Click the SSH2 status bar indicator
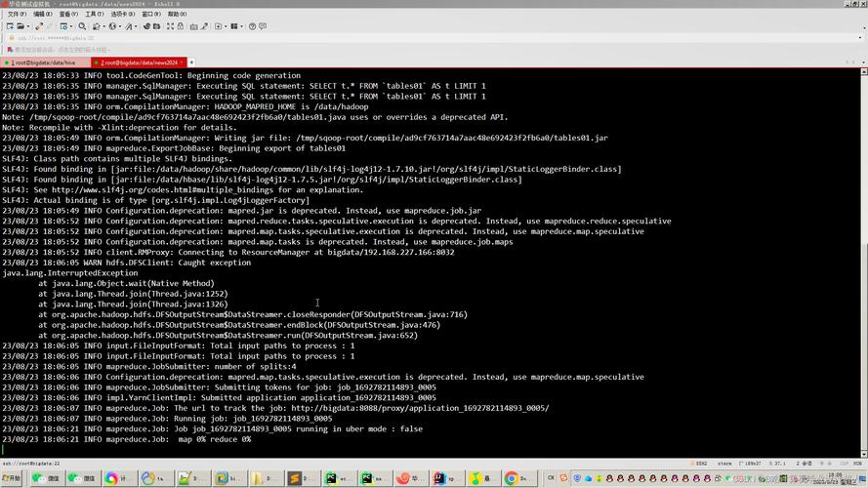The width and height of the screenshot is (868, 488). coord(701,464)
